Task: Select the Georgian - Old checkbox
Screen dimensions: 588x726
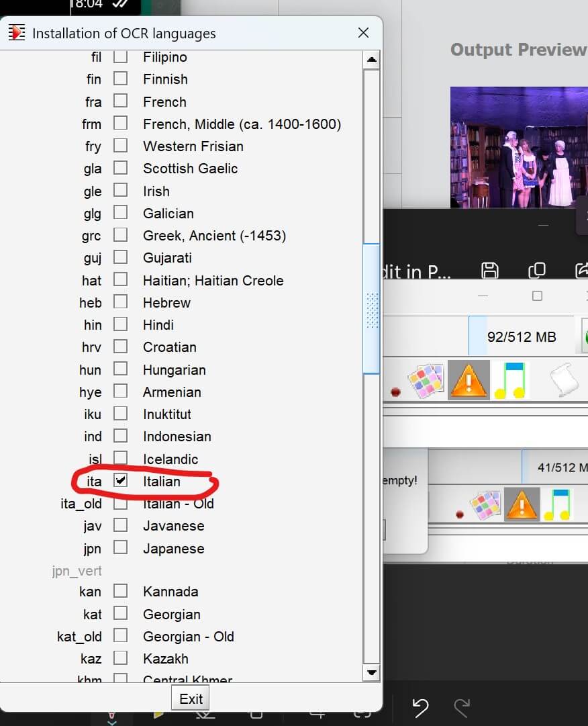Action: (x=120, y=636)
